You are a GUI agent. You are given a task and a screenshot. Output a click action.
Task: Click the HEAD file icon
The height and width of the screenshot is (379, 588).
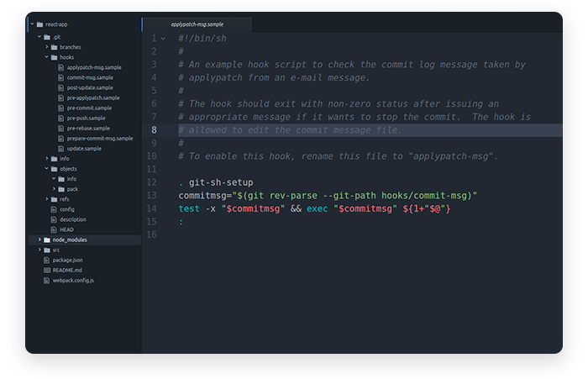coord(53,229)
